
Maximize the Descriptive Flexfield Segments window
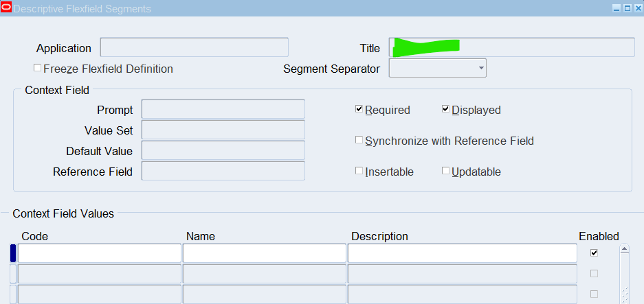(x=627, y=8)
